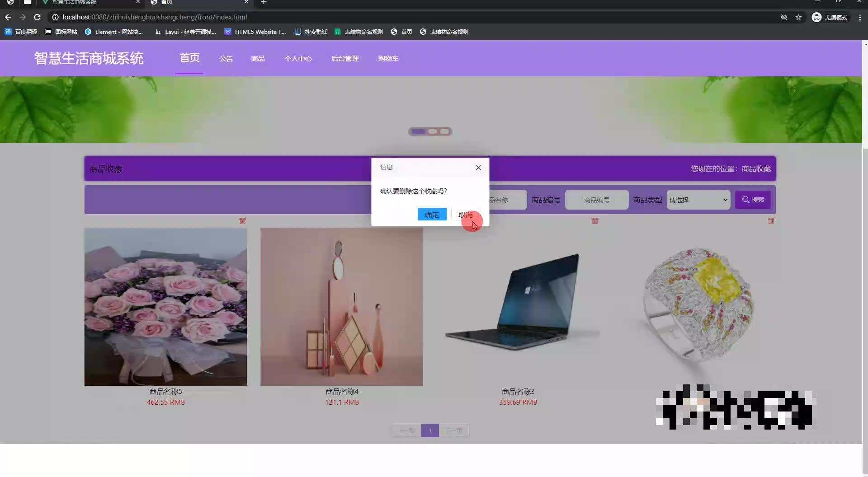
Task: Open the HTML5 Website T... bookmark
Action: click(255, 32)
